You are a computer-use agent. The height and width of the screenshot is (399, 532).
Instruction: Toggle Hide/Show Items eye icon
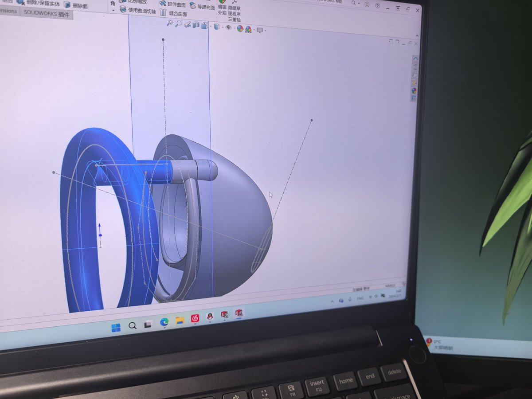[229, 27]
